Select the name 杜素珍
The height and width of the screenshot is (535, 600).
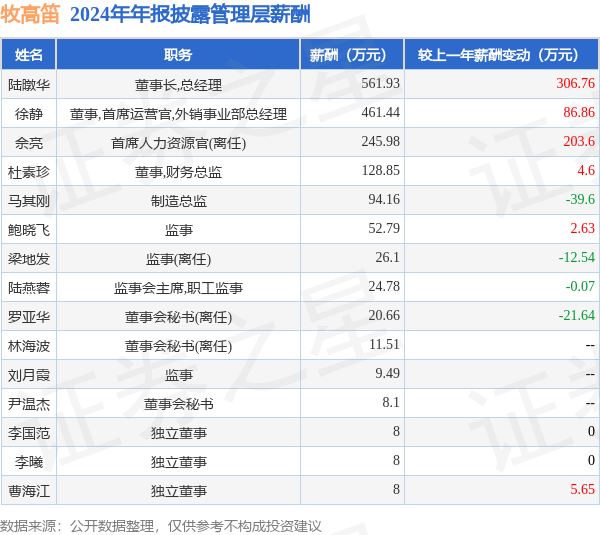pos(29,172)
